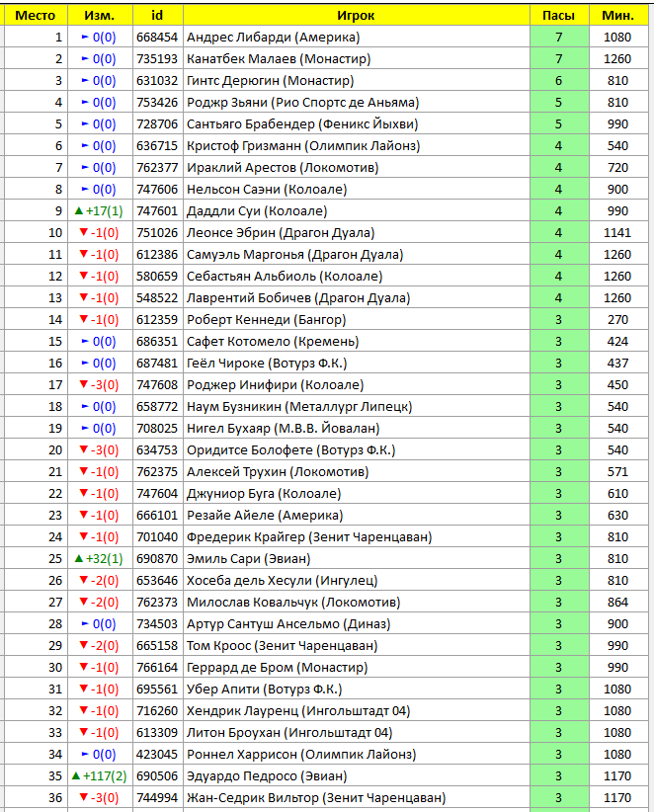This screenshot has height=812, width=654.
Task: Select Фредерик Крайгер (Зенит Чаренцаван)
Action: [x=357, y=537]
